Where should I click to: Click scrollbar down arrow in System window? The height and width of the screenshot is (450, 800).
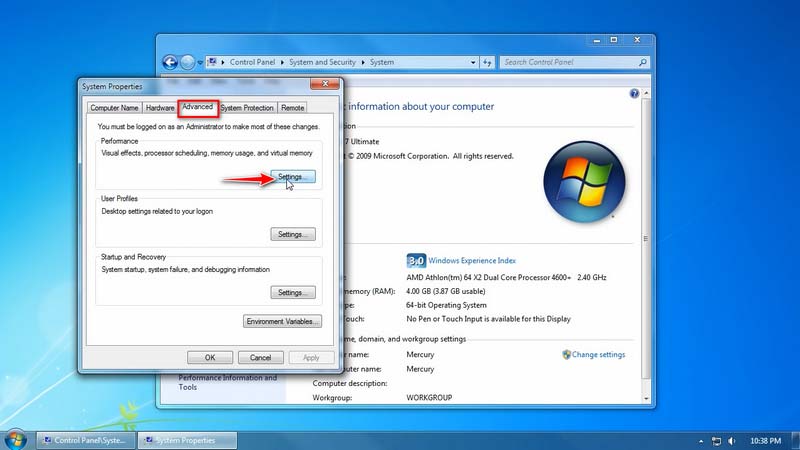pos(646,398)
